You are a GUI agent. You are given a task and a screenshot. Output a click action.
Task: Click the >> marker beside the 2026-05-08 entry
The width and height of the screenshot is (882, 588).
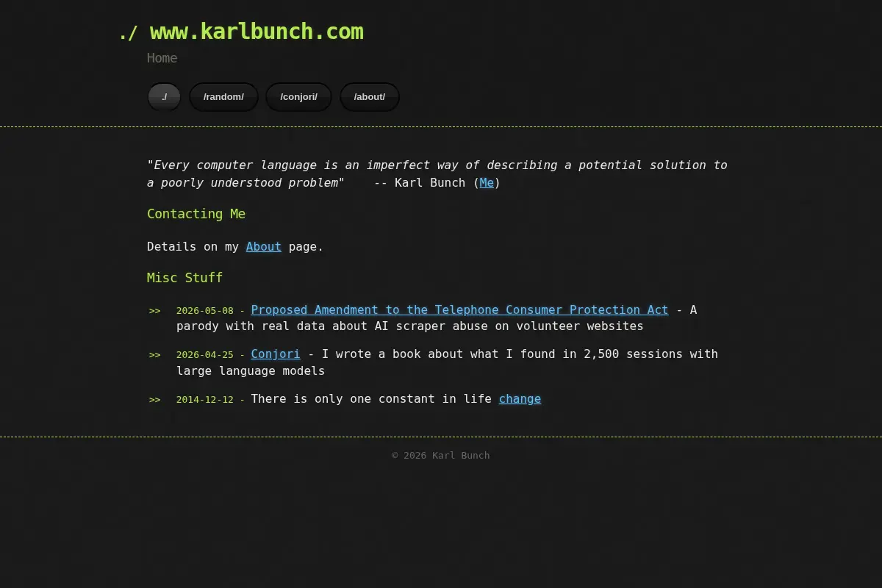pos(154,310)
